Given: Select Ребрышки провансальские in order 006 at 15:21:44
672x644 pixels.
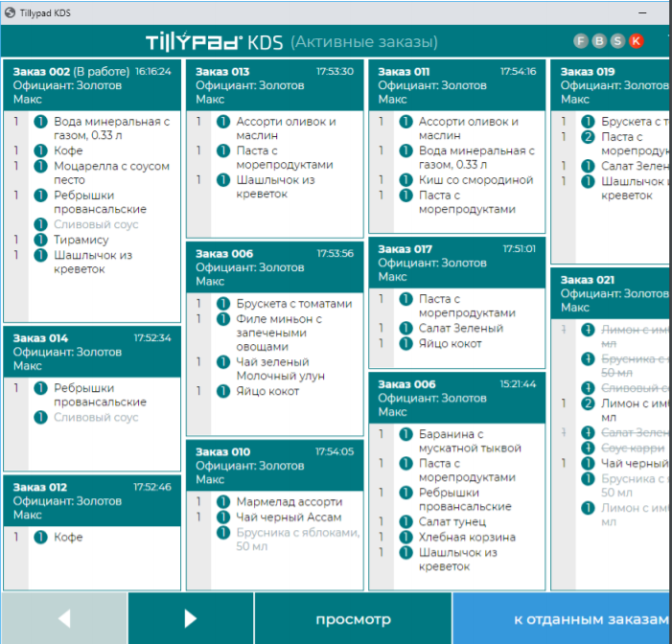Looking at the screenshot, I should pos(465,499).
